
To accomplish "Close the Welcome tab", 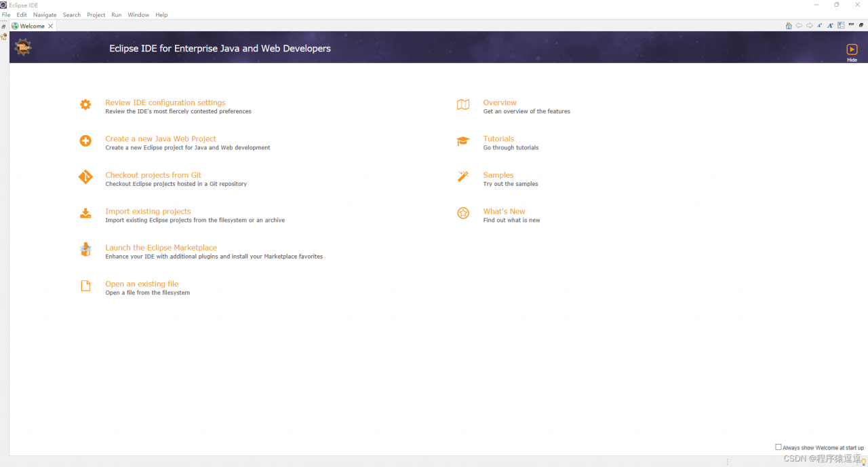I will [x=50, y=26].
